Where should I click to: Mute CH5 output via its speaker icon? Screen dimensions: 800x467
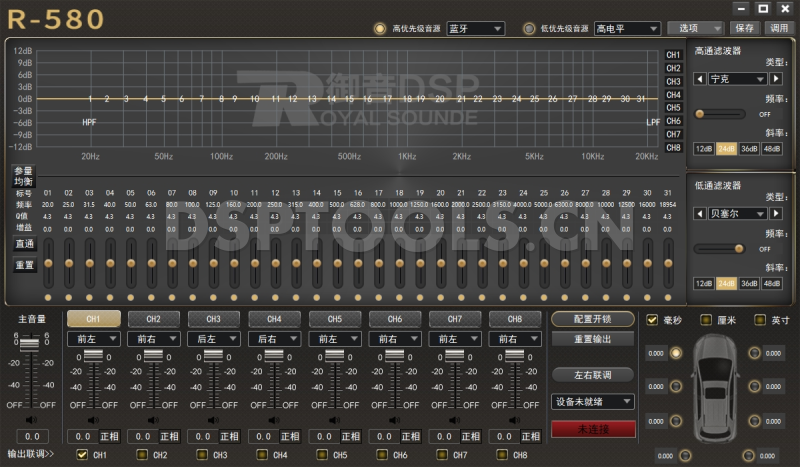334,420
